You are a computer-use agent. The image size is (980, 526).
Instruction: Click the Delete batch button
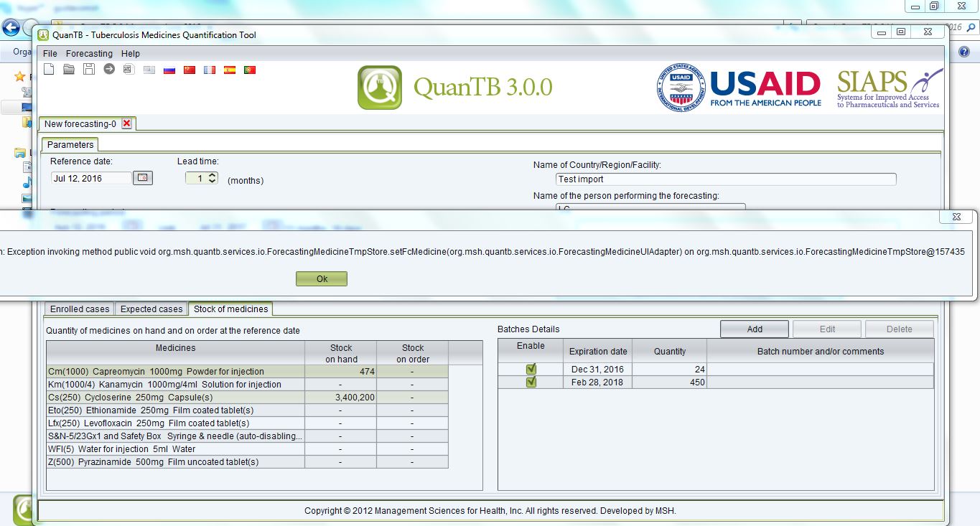900,329
